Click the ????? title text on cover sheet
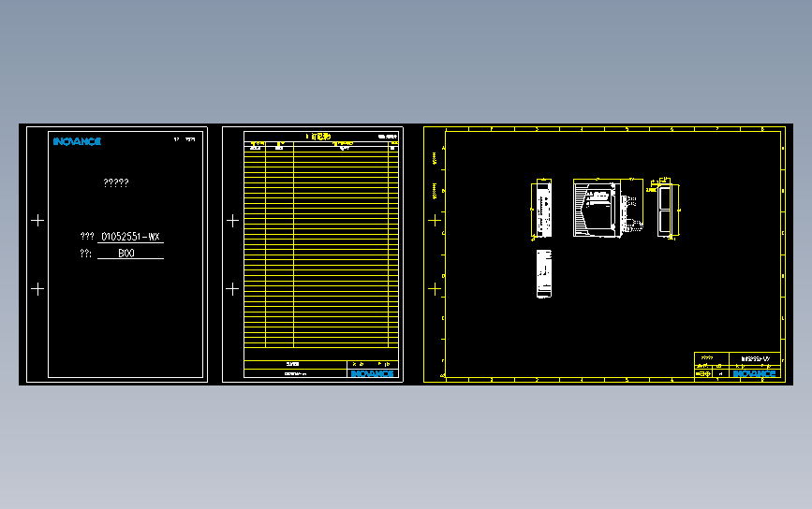This screenshot has height=509, width=812. tap(116, 182)
